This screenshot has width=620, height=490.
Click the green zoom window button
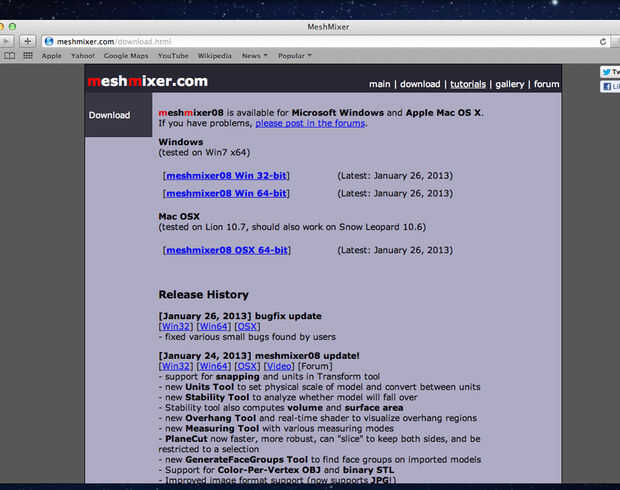(12, 26)
